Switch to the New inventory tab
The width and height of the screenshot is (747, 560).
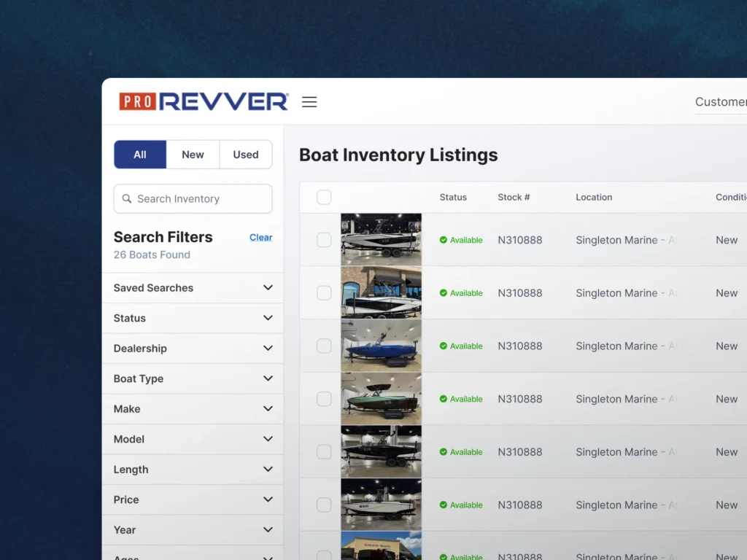pyautogui.click(x=193, y=155)
